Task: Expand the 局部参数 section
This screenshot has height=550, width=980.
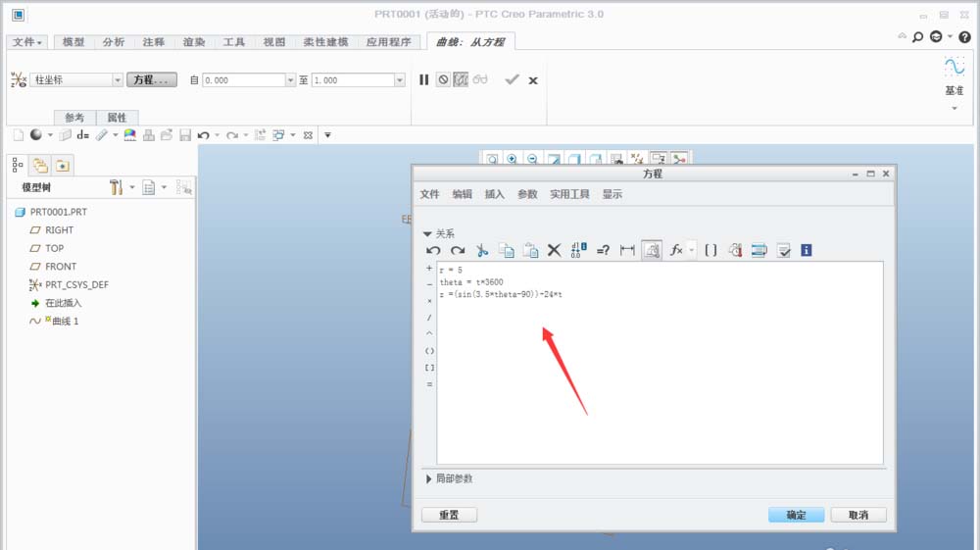Action: 429,478
